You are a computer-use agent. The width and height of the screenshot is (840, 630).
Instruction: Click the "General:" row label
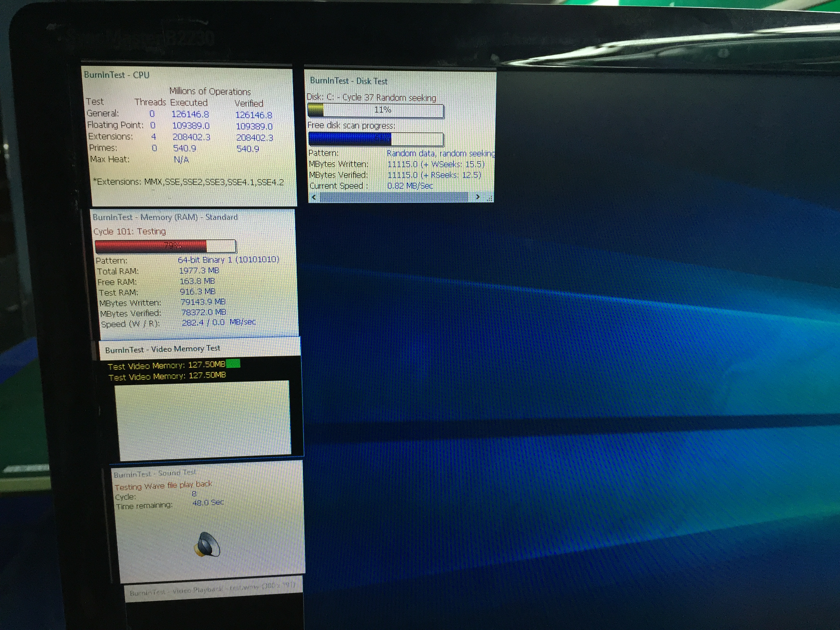(102, 113)
